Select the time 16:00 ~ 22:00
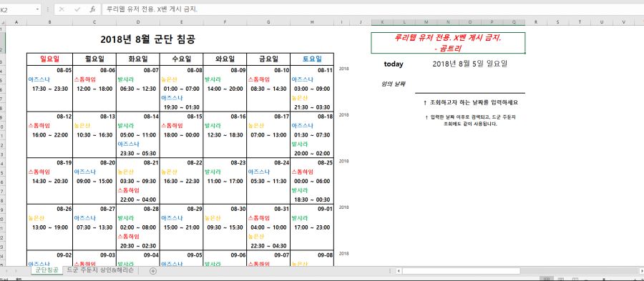 tap(49, 135)
